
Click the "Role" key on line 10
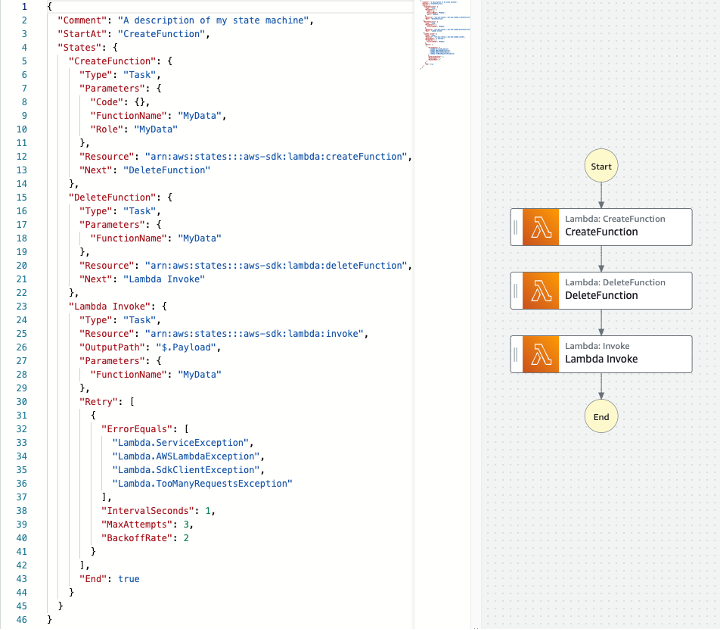107,129
